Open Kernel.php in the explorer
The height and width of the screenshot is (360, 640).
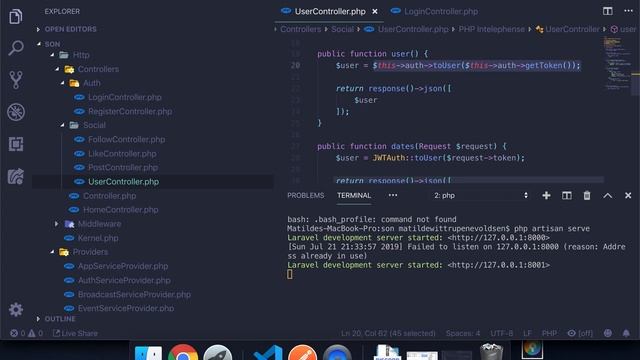pyautogui.click(x=98, y=238)
